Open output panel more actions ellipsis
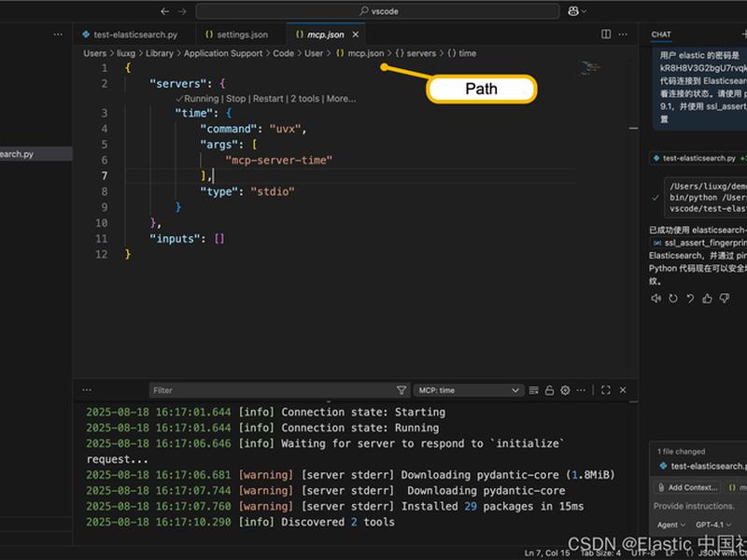 coord(581,390)
